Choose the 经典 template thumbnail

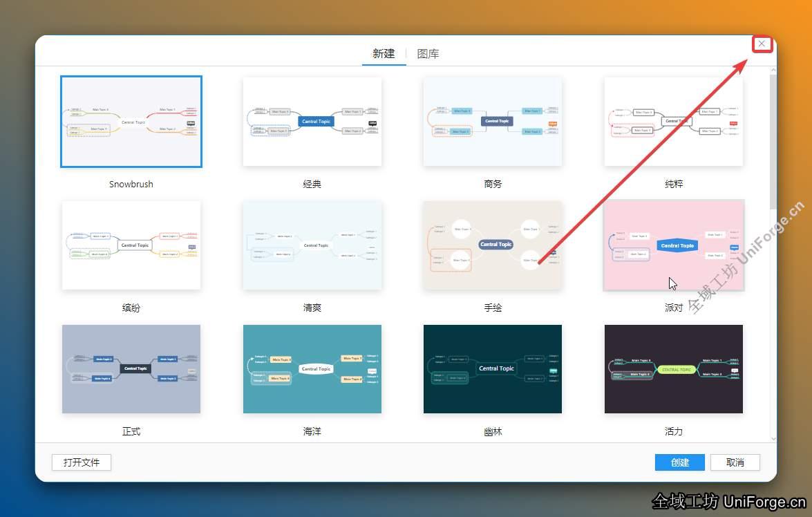(x=312, y=122)
